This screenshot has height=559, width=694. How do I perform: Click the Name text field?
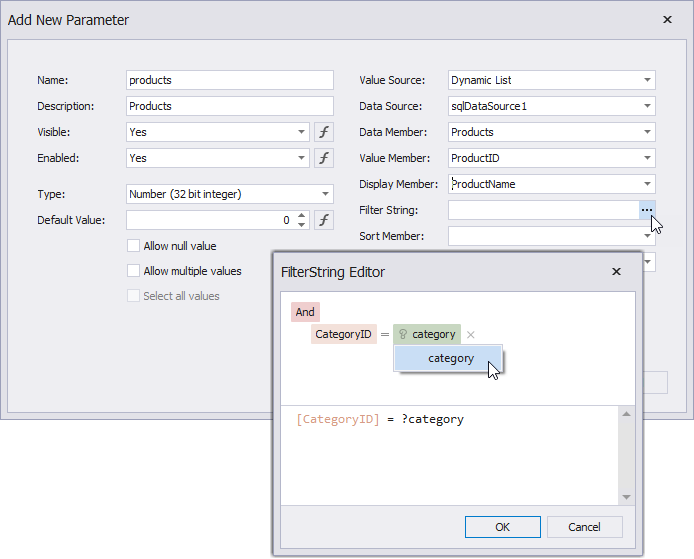(x=230, y=80)
